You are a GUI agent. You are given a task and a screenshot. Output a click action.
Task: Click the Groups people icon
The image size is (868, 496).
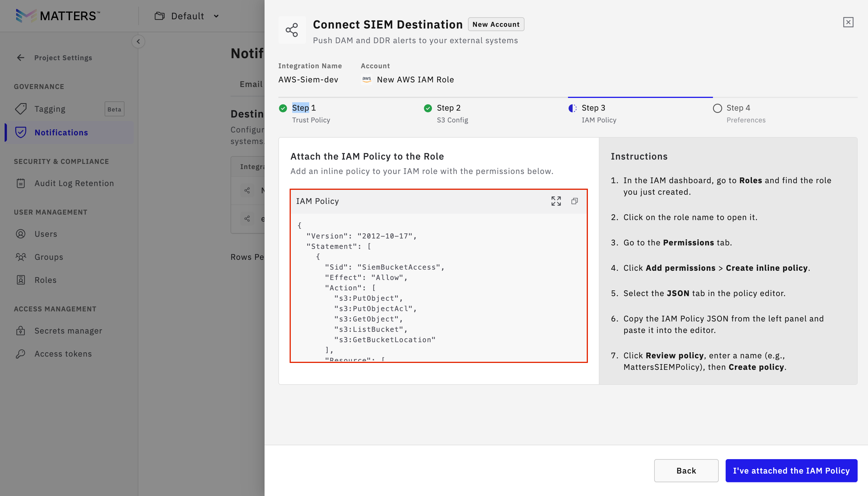[x=21, y=257]
